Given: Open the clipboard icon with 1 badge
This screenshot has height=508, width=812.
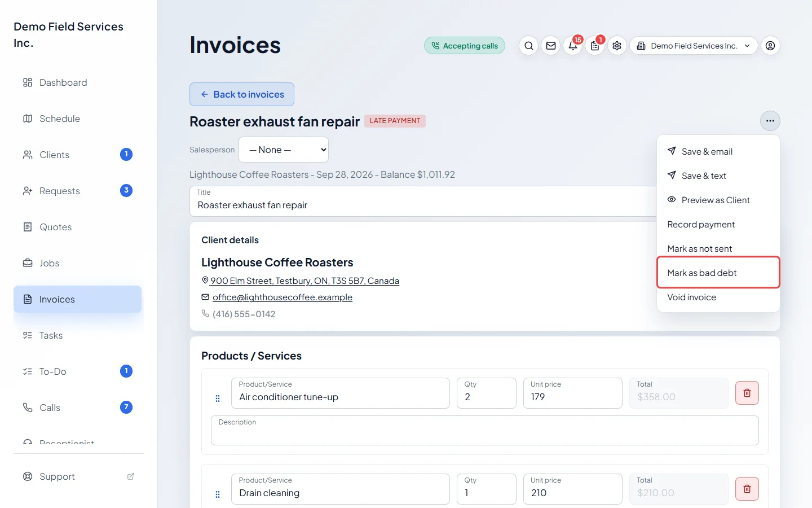Looking at the screenshot, I should pyautogui.click(x=595, y=46).
